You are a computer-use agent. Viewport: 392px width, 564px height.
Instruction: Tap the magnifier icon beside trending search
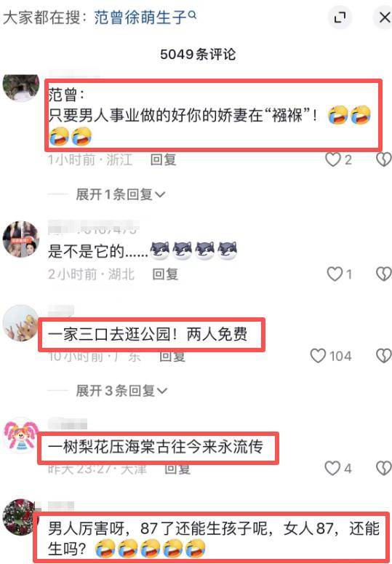[x=192, y=15]
